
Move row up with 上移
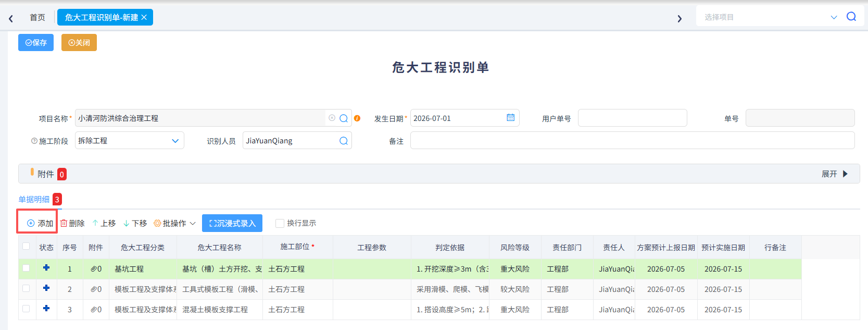click(104, 223)
